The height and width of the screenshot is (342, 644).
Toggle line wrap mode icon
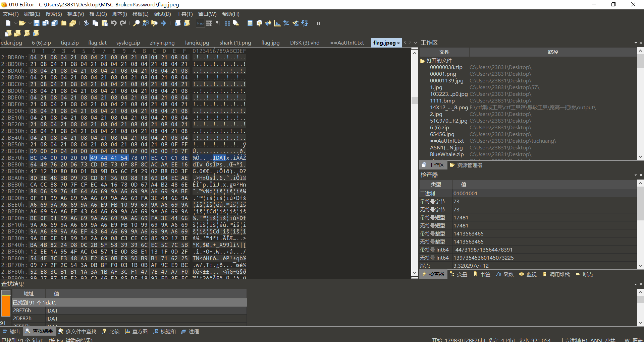point(209,23)
